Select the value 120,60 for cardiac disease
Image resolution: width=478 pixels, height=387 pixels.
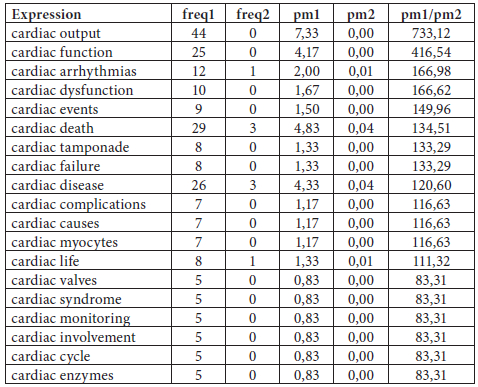tap(431, 185)
